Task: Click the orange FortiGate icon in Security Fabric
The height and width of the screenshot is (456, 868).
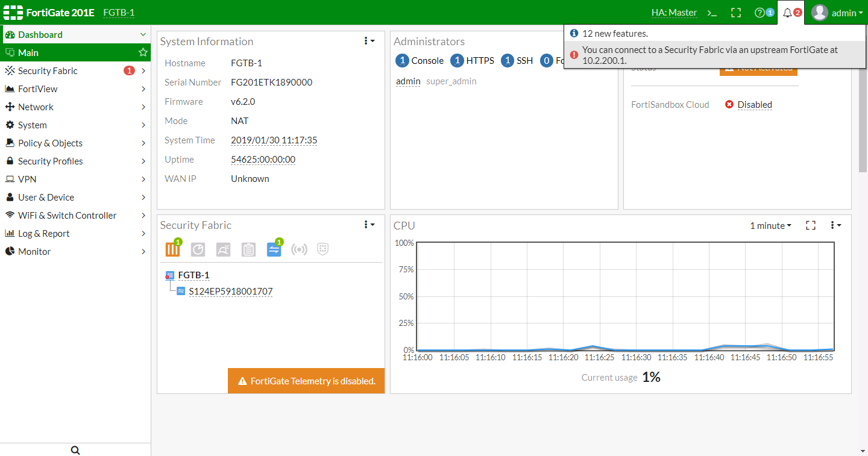Action: [x=172, y=249]
